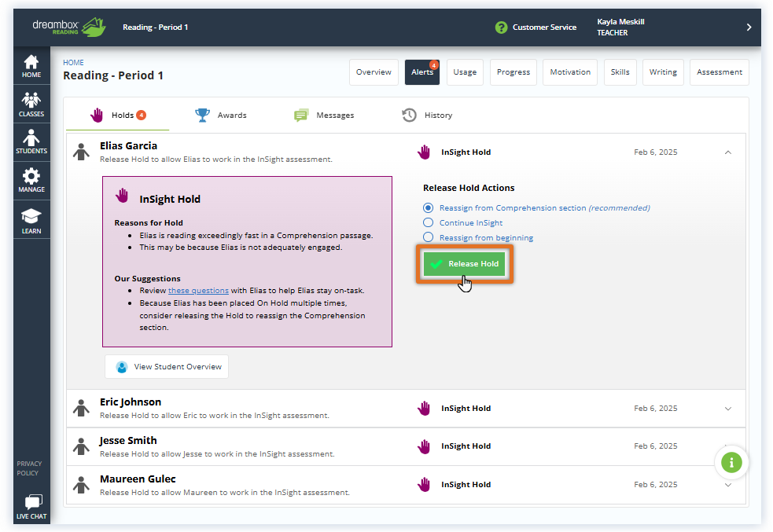
Task: Click the Customer Service help icon
Action: (501, 27)
